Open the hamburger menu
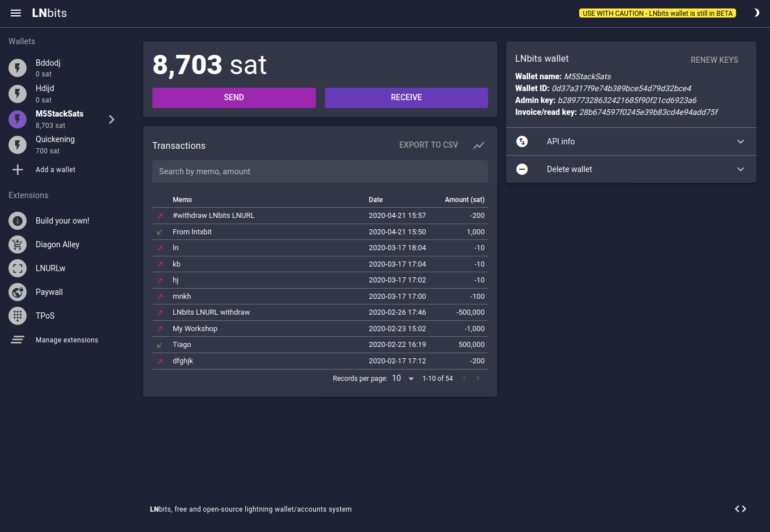Screen dimensions: 770x532 16,13
